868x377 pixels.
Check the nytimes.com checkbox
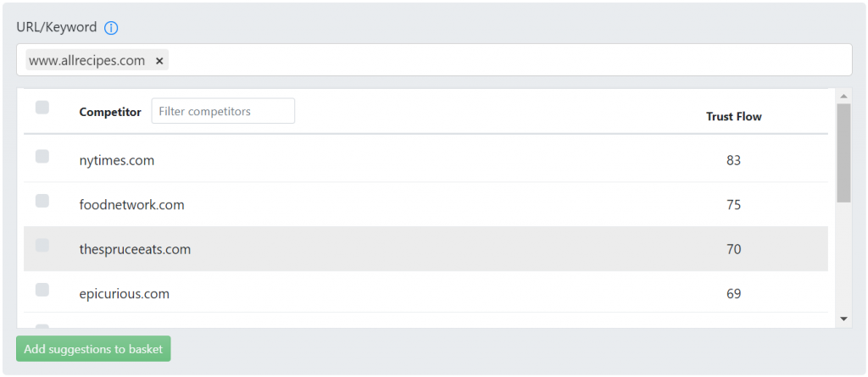click(42, 156)
